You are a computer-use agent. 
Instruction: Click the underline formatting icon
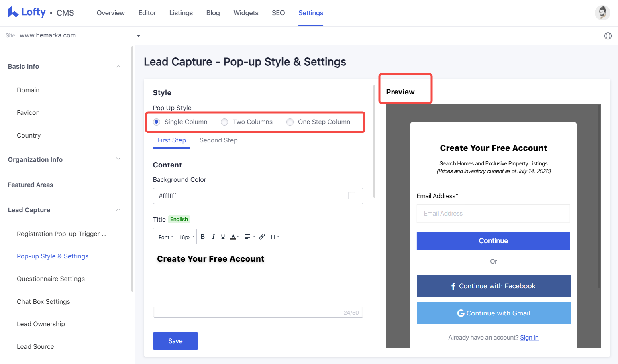(223, 237)
